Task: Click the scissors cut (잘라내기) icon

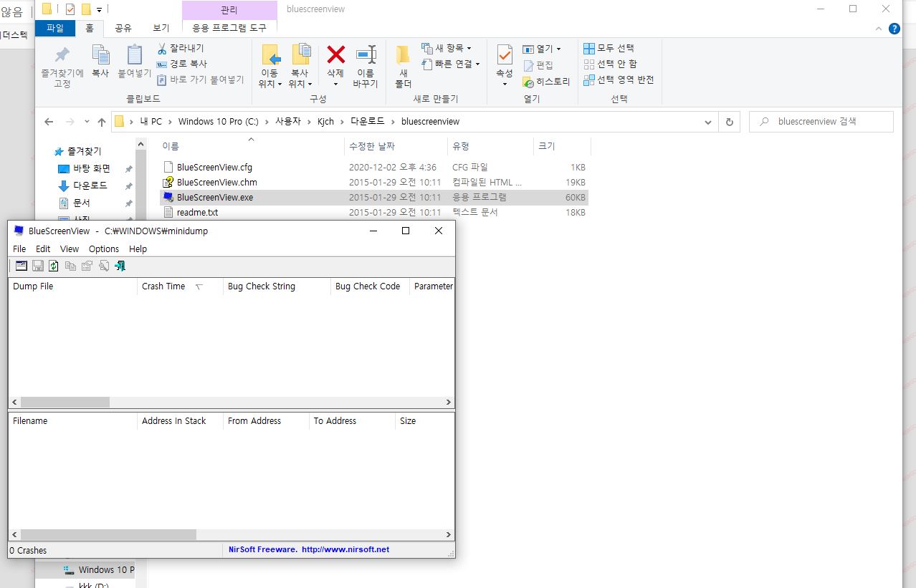Action: point(162,48)
